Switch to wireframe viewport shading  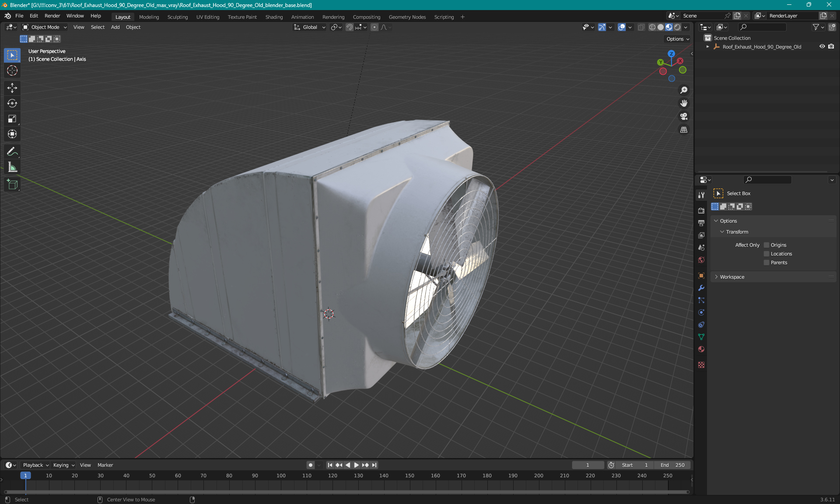(652, 27)
